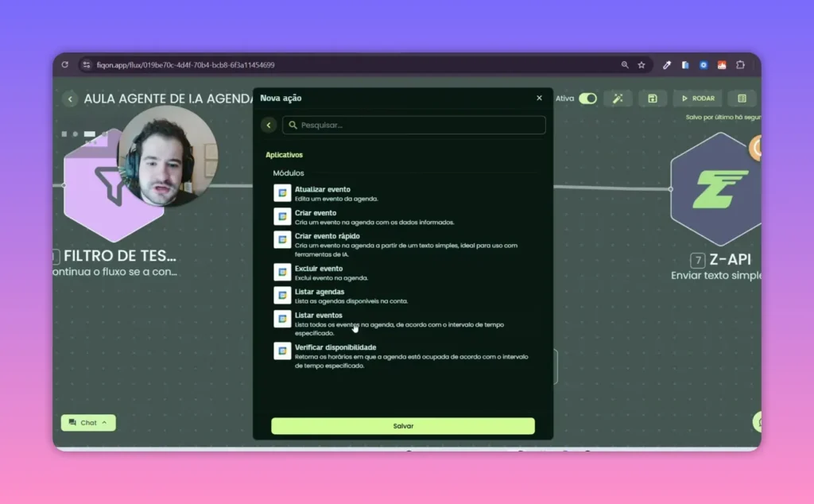This screenshot has height=504, width=814.
Task: Go back using modal's back arrow
Action: click(x=269, y=125)
